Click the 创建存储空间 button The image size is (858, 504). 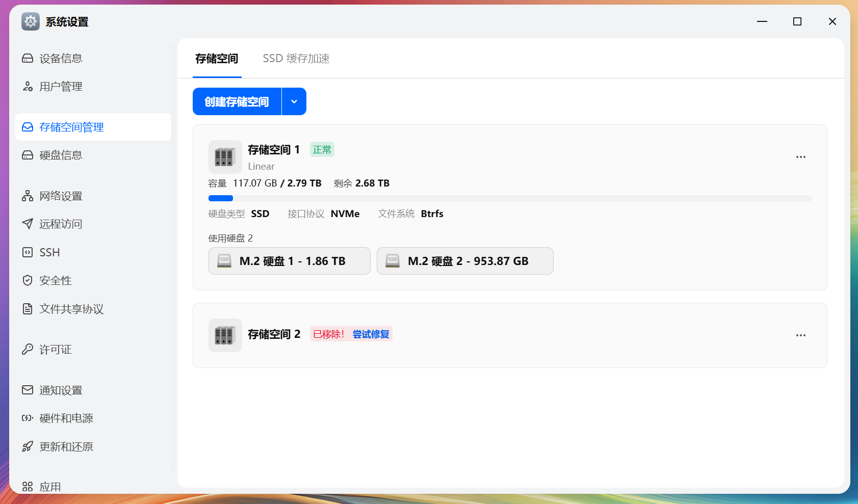click(x=237, y=102)
